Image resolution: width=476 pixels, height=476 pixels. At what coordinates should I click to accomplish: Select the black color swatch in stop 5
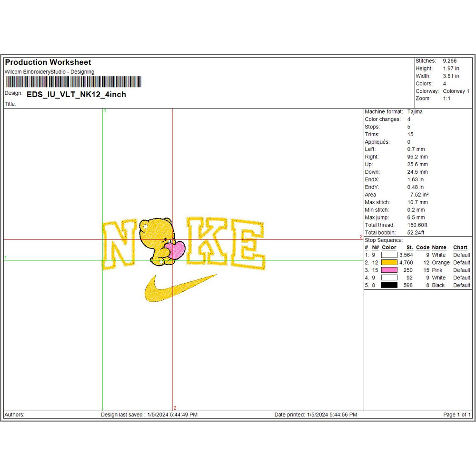point(389,285)
